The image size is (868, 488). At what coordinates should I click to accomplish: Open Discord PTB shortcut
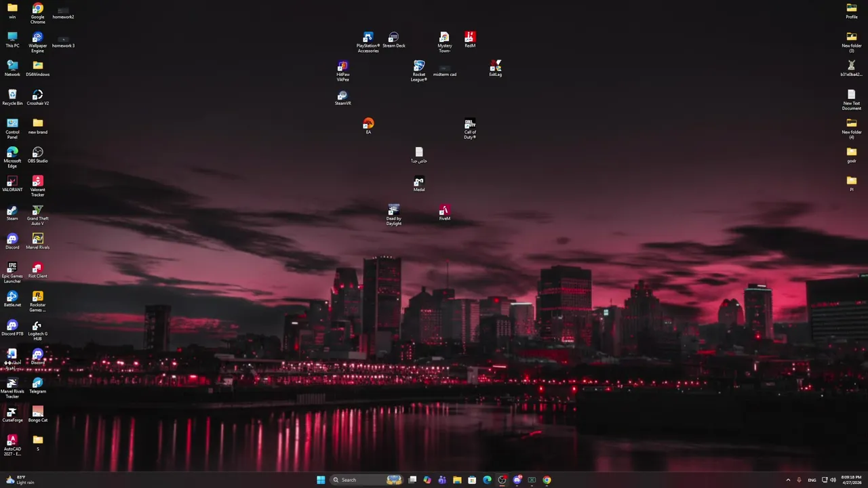pos(12,328)
